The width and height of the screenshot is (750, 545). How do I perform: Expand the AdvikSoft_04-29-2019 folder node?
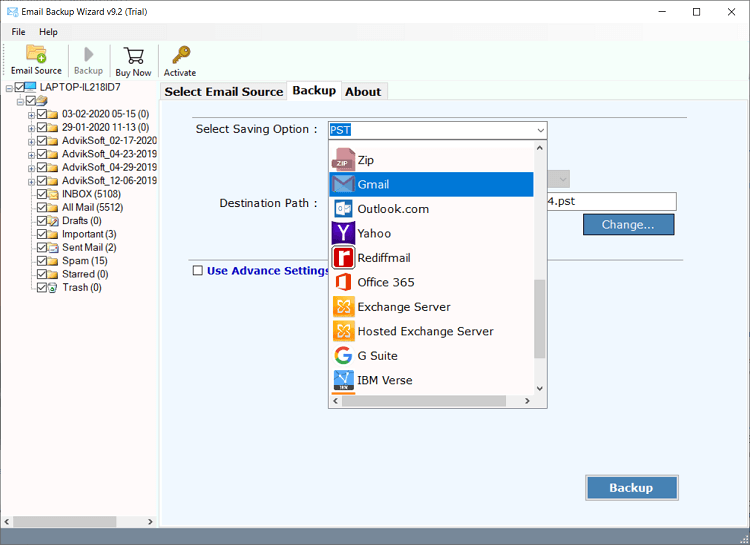31,169
